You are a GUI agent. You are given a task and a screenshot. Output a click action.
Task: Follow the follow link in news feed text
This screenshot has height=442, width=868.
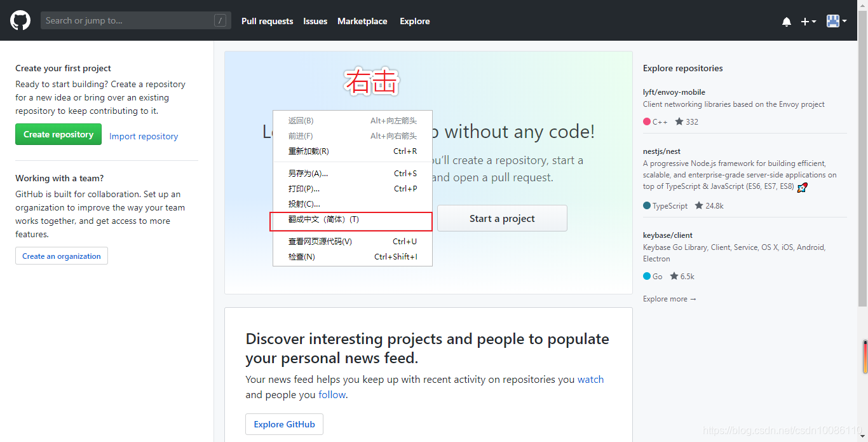point(332,395)
